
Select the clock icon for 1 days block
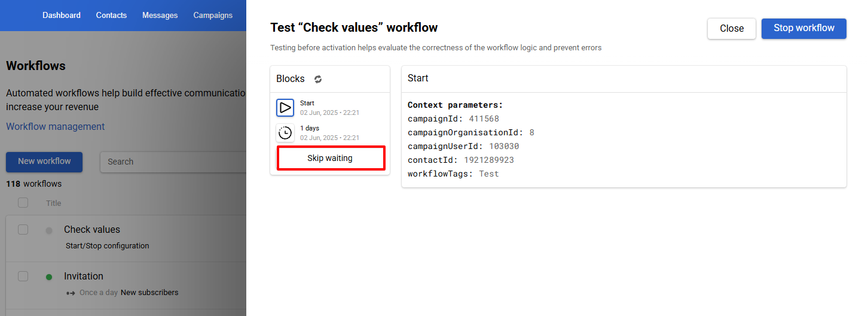(x=285, y=133)
